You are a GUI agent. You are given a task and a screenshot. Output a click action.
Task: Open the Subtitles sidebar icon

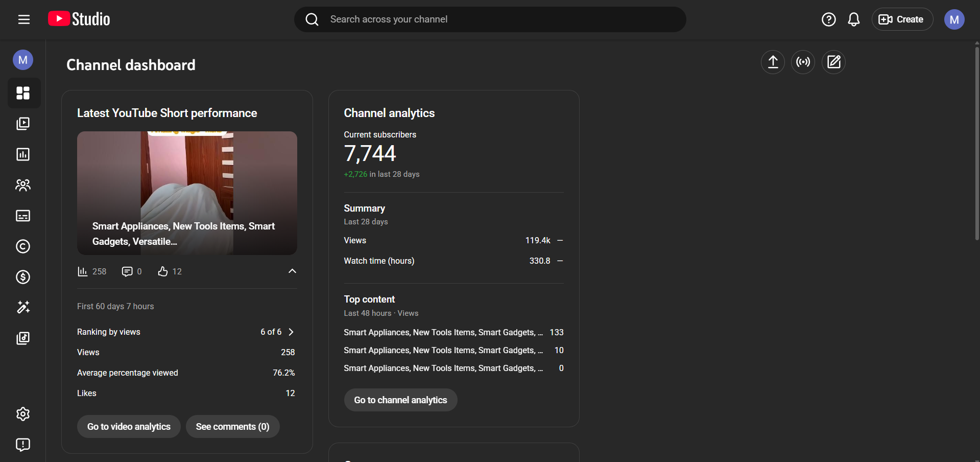click(x=23, y=216)
